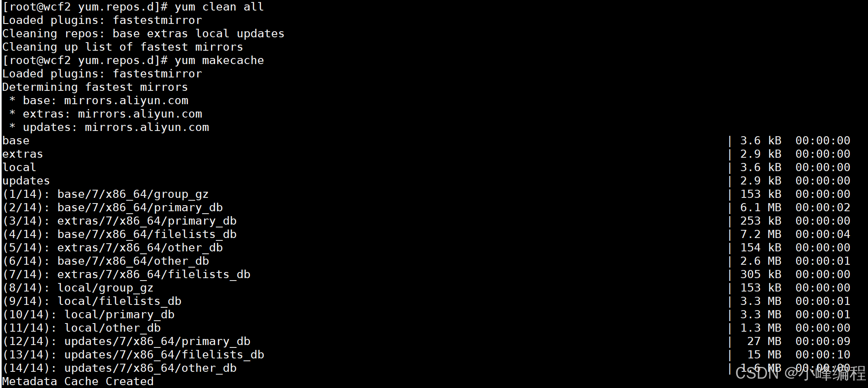This screenshot has width=868, height=388.
Task: Click the 'yum makecache' command text
Action: click(219, 60)
